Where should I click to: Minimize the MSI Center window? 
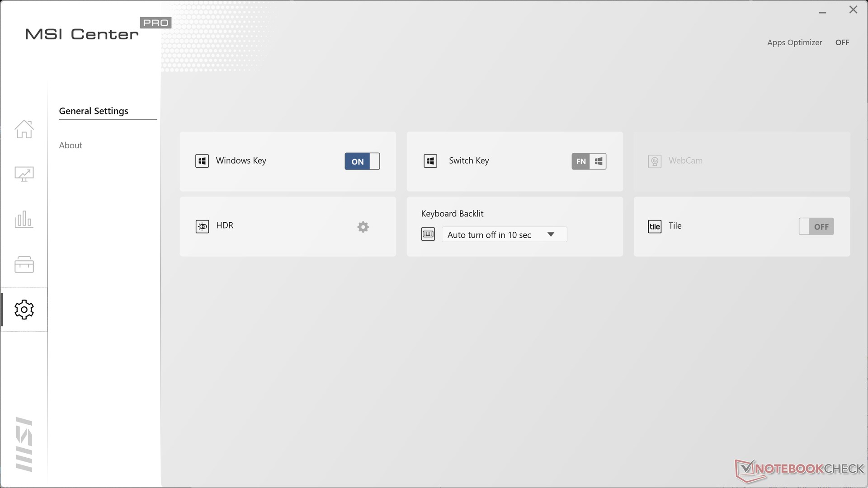click(822, 12)
